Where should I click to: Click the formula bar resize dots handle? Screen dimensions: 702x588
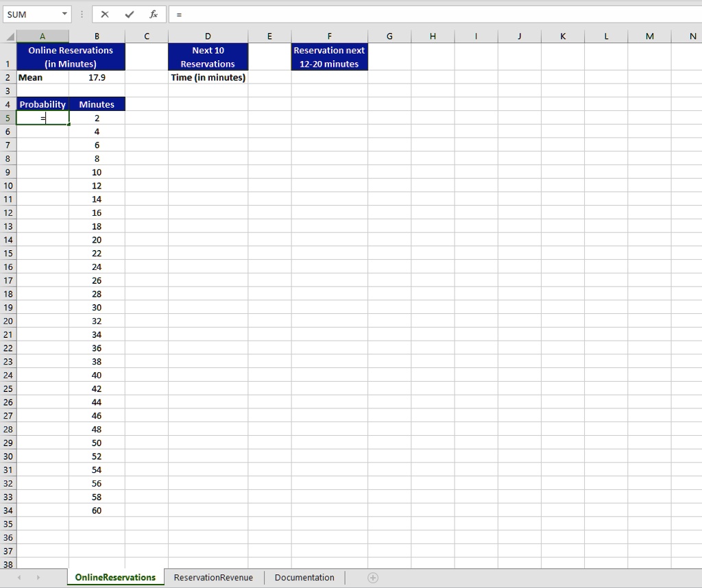[x=82, y=14]
